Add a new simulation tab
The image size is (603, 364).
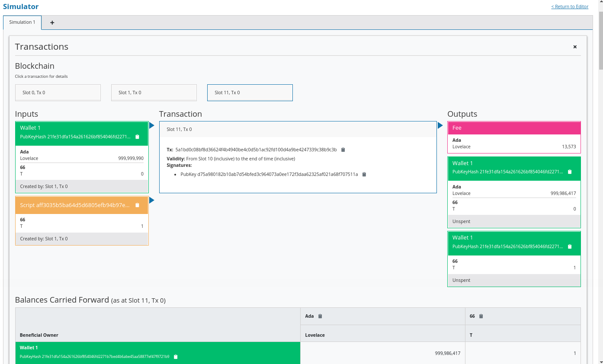click(x=52, y=23)
